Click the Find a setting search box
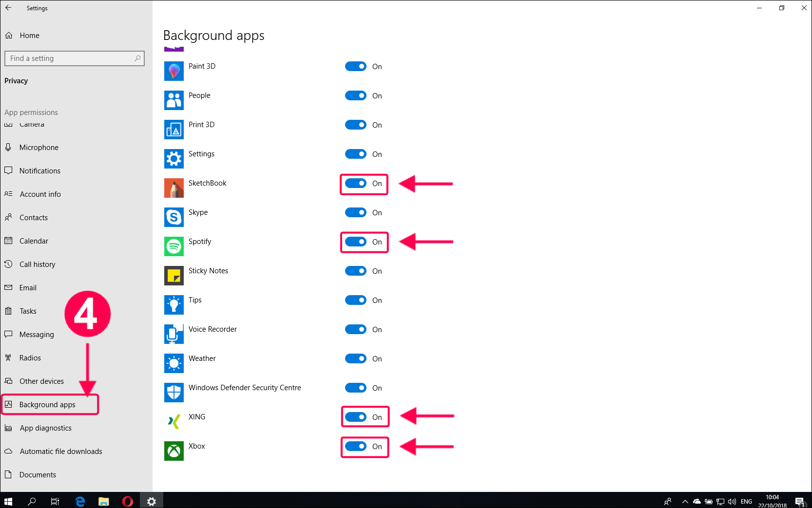This screenshot has height=508, width=812. (x=75, y=58)
